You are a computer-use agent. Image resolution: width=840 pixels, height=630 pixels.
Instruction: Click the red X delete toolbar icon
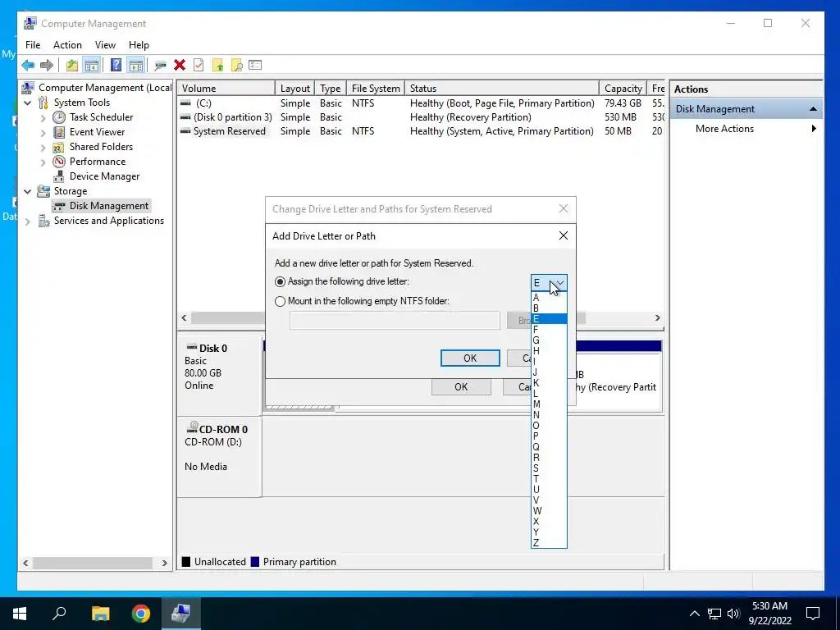click(180, 66)
